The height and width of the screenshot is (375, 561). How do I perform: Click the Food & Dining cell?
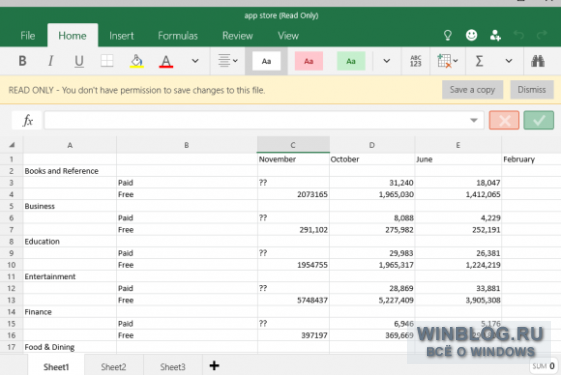(x=70, y=347)
